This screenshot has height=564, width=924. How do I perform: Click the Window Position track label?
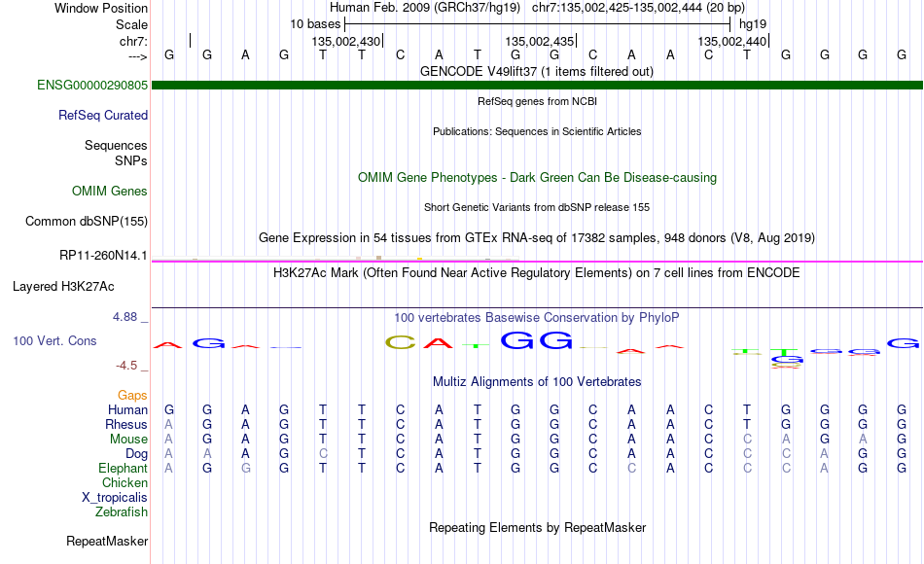(101, 8)
